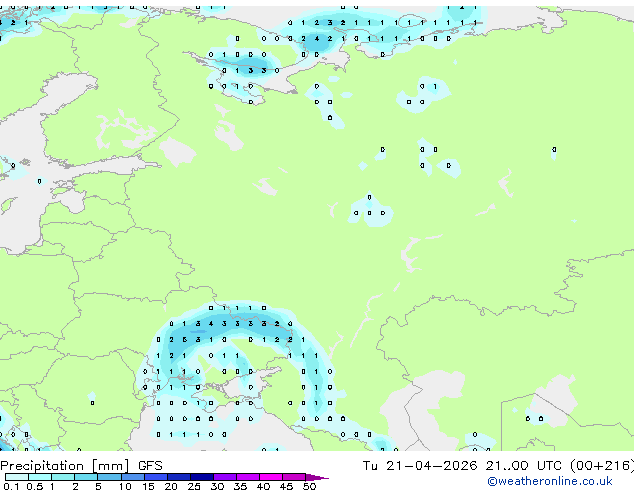
Task: Click the 0.5–1 mm legend color swatch
Action: pos(40,477)
